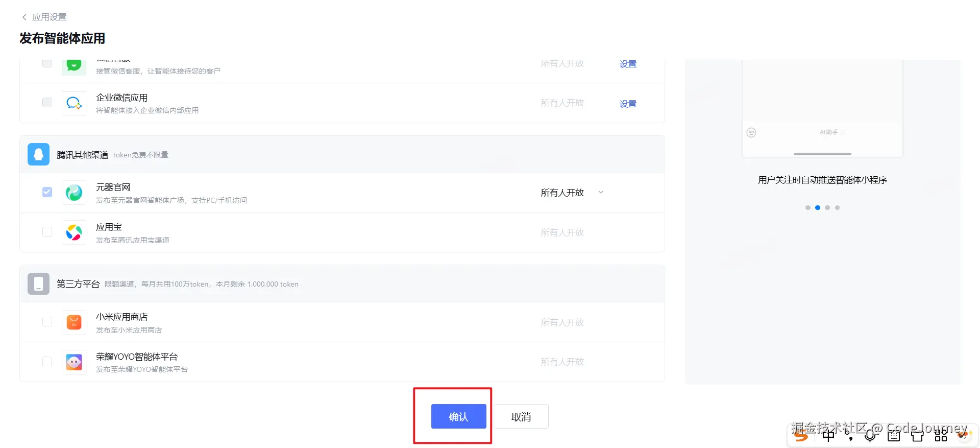Viewport: 980px width, 448px height.
Task: Go to the last preview carousel dot
Action: pyautogui.click(x=837, y=208)
